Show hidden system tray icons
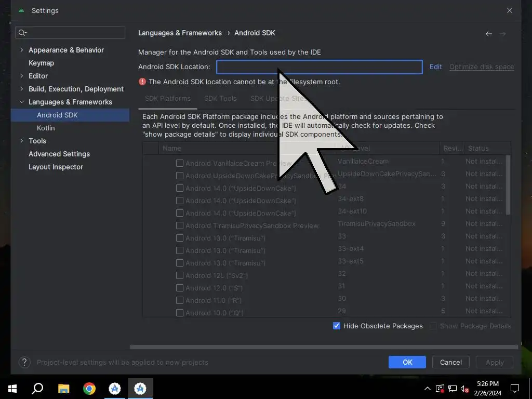This screenshot has width=532, height=399. (x=428, y=389)
